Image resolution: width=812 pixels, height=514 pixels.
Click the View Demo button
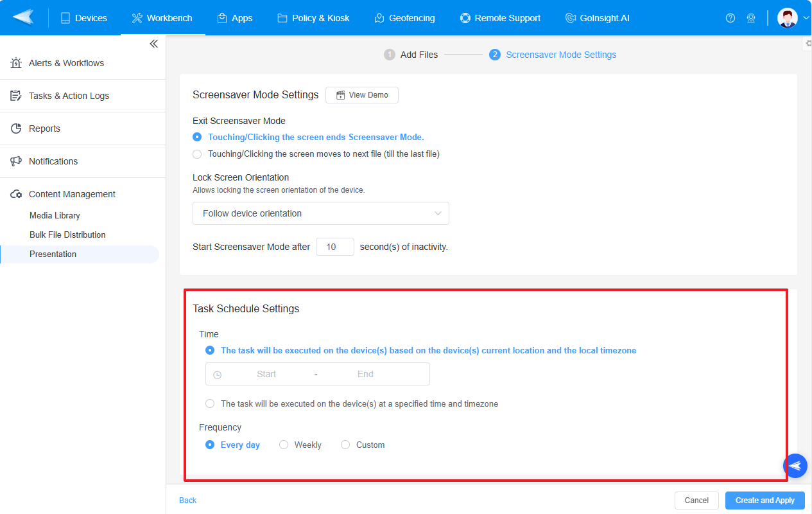tap(361, 94)
